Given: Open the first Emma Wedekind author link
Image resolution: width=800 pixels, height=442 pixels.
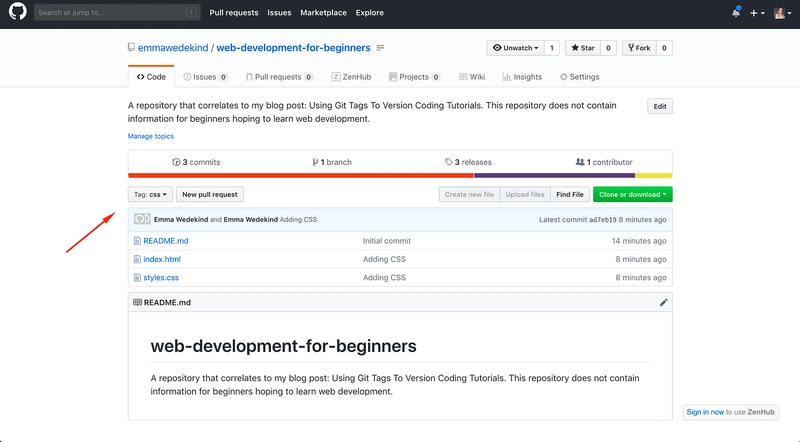Looking at the screenshot, I should pos(181,219).
